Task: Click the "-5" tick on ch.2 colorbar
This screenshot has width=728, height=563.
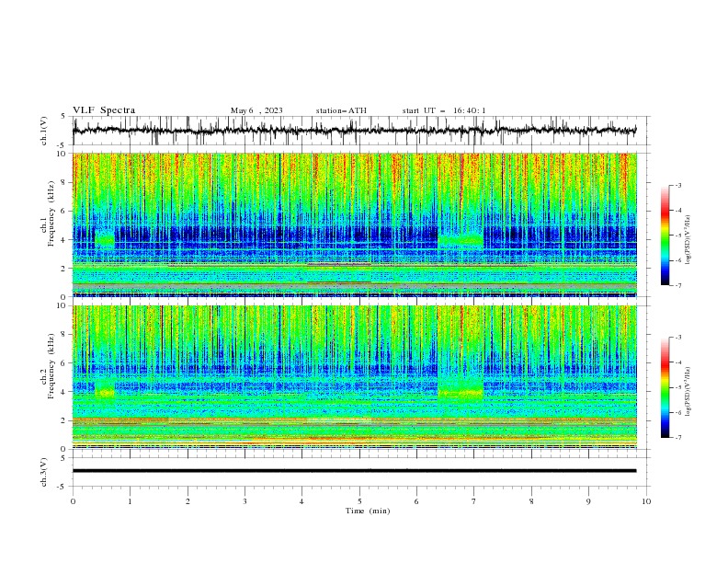Action: pos(677,387)
